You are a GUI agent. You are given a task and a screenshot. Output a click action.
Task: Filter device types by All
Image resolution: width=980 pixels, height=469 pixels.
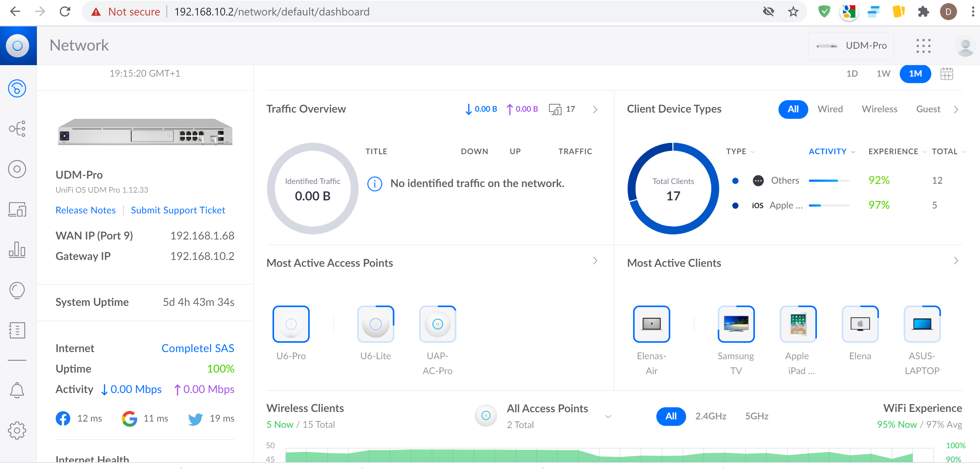(793, 109)
